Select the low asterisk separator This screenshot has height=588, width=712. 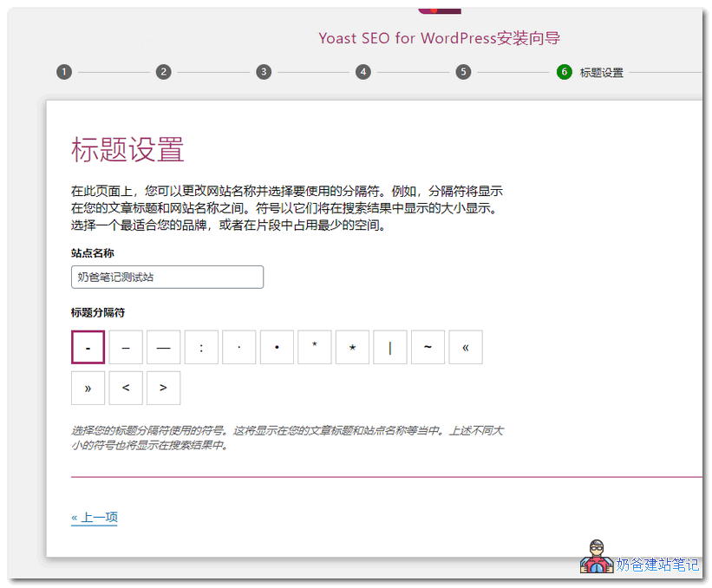point(352,347)
